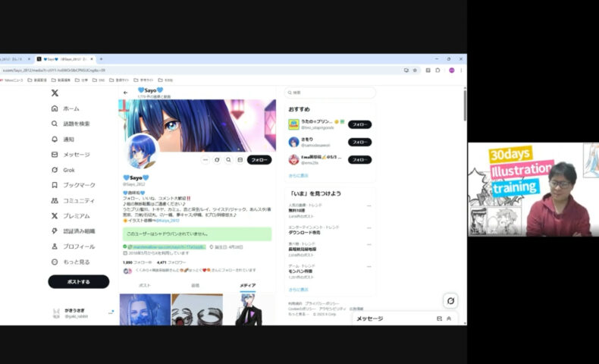Click Sayo's round profile avatar
The width and height of the screenshot is (599, 364).
tap(141, 152)
